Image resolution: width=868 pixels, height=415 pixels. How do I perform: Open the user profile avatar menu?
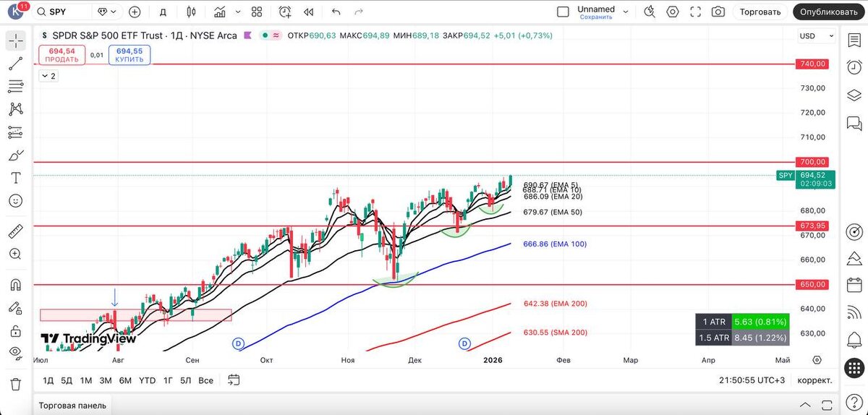pyautogui.click(x=16, y=12)
